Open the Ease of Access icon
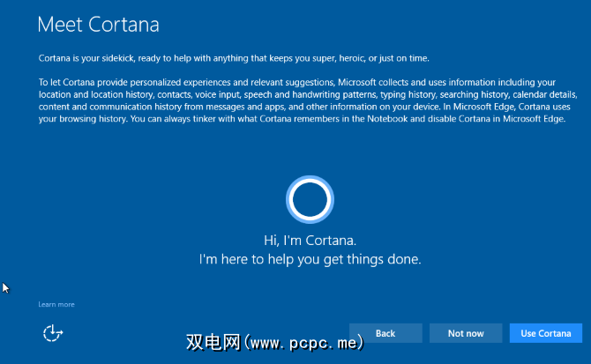This screenshot has width=591, height=364. click(54, 332)
